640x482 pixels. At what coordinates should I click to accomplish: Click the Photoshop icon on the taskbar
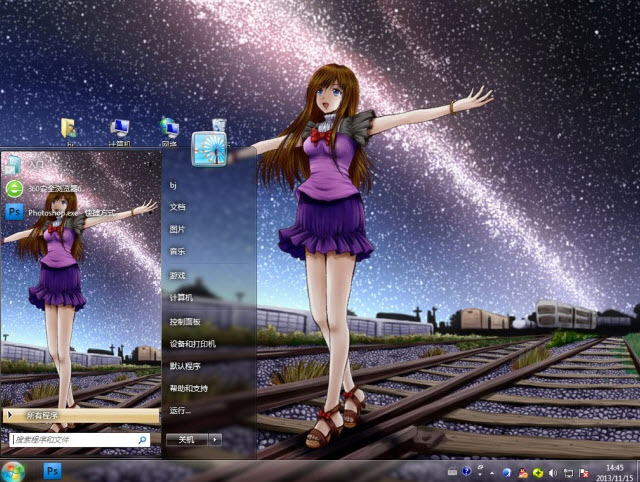coord(53,470)
